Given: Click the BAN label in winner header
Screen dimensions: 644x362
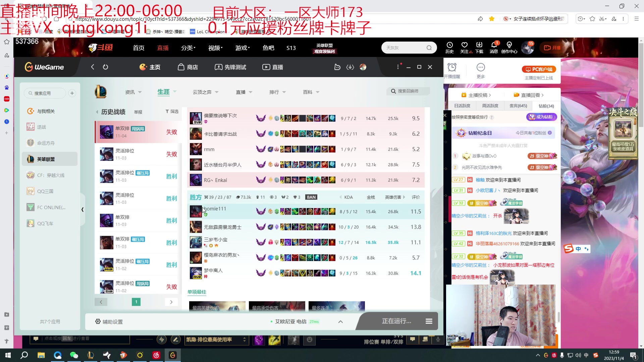Looking at the screenshot, I should [311, 197].
